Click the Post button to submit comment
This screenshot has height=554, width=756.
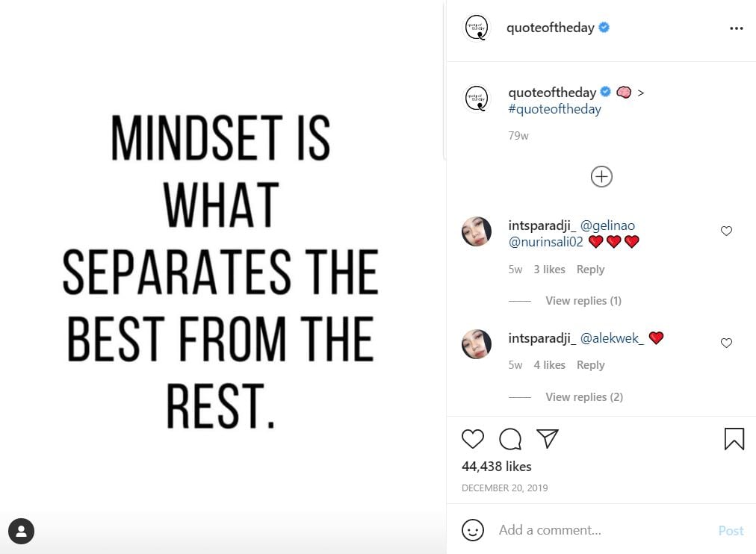click(x=731, y=530)
